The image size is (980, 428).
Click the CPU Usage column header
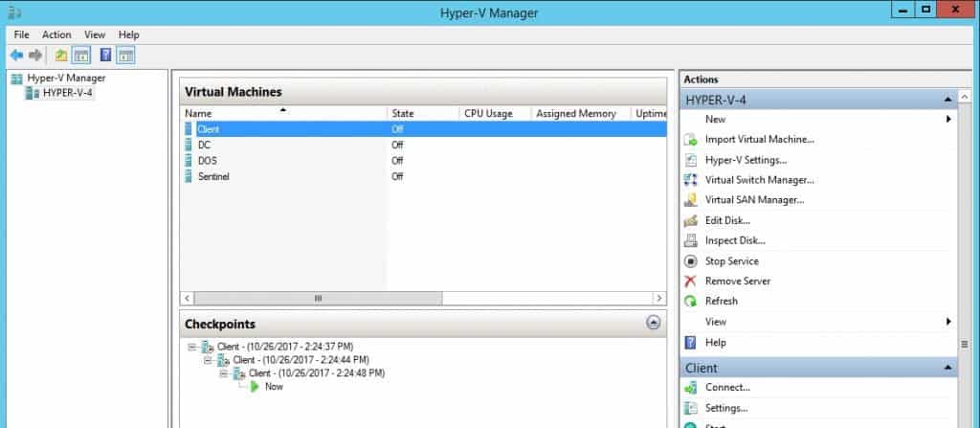point(495,113)
